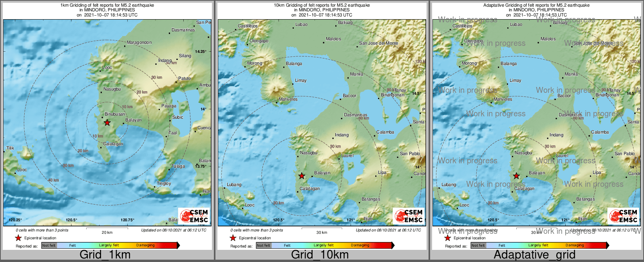Image resolution: width=644 pixels, height=262 pixels.
Task: Click the legend star icon under Adaptative_grid map
Action: 447,238
